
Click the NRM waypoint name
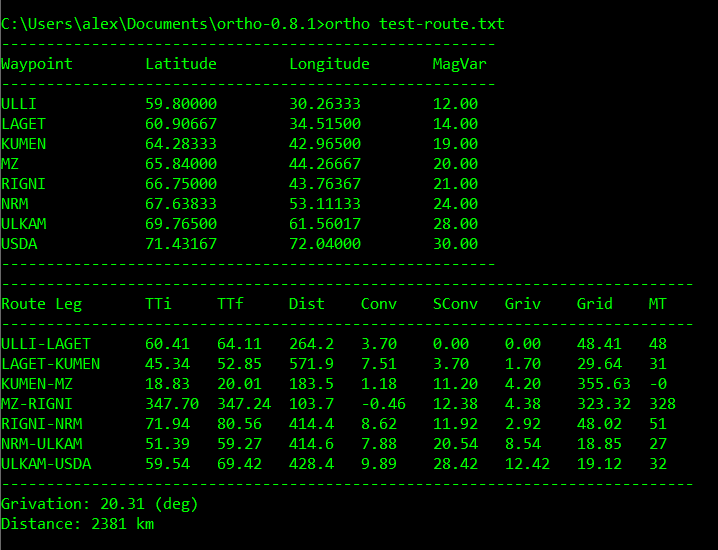[15, 204]
